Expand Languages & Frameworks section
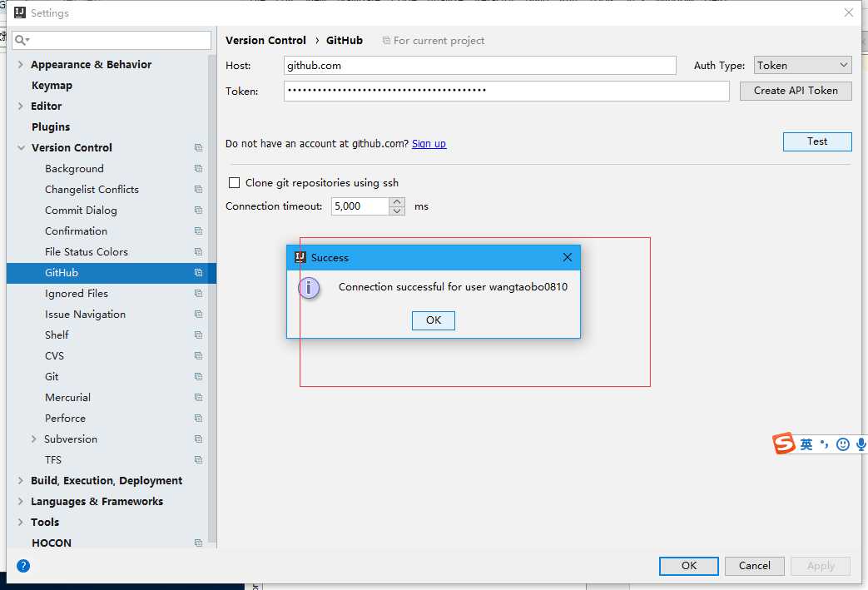868x590 pixels. 21,502
